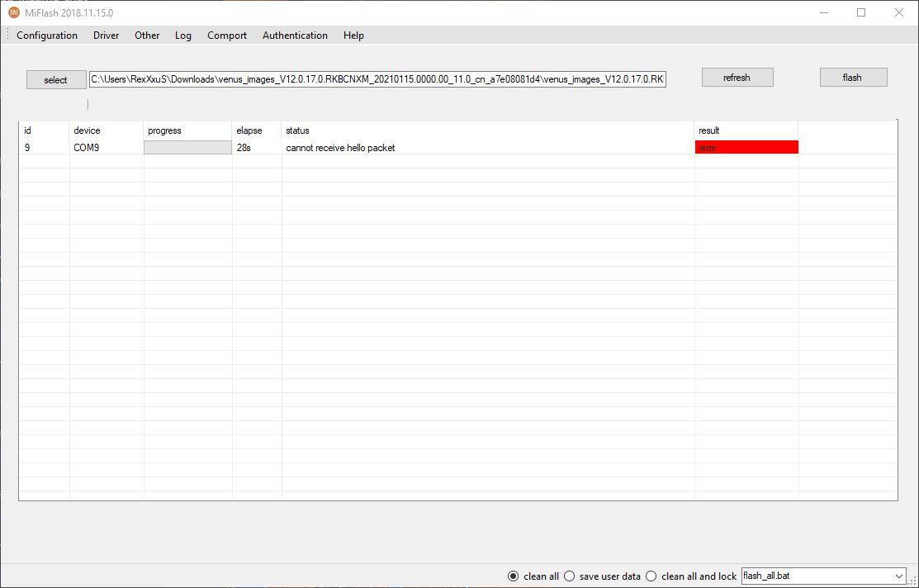Open the Configuration menu
This screenshot has height=588, width=919.
coord(47,36)
